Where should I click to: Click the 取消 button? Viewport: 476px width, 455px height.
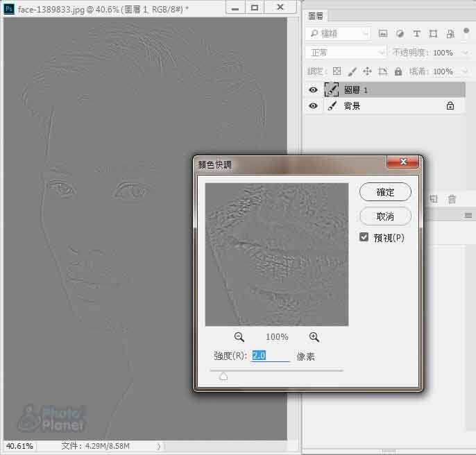click(385, 216)
